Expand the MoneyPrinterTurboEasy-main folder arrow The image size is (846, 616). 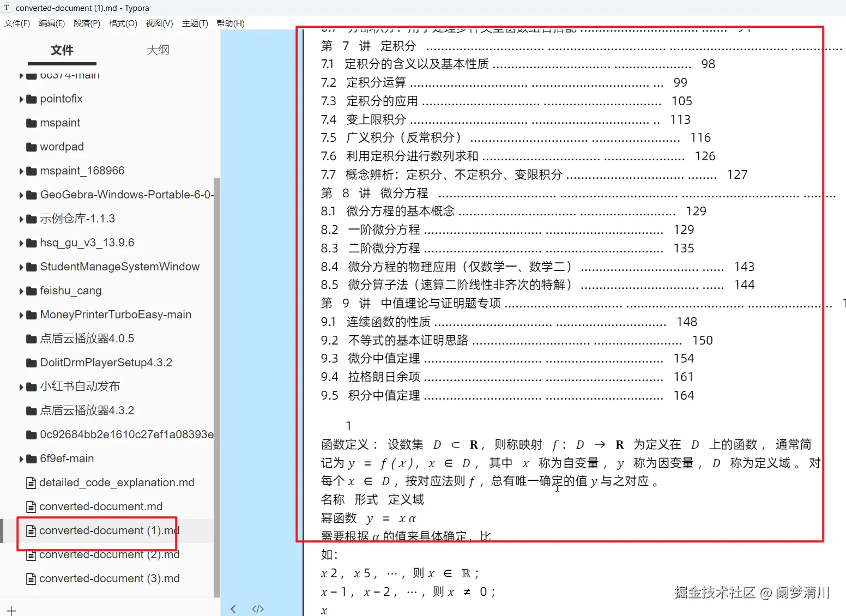21,315
